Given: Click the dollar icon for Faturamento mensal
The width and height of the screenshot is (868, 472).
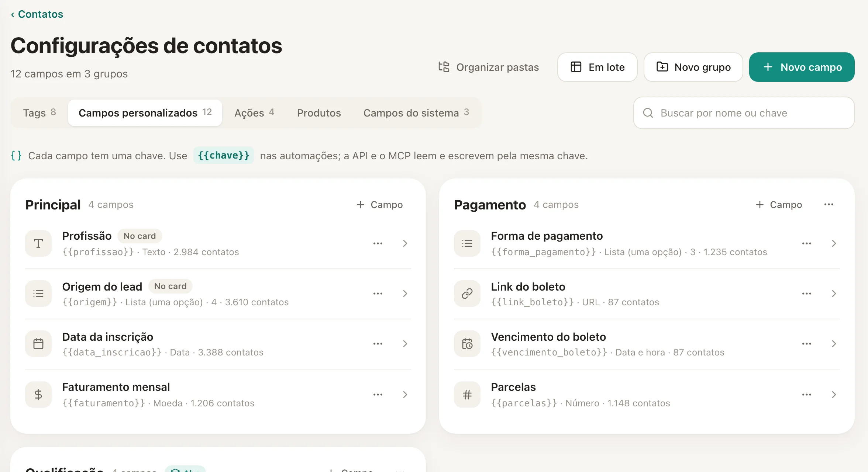Looking at the screenshot, I should 38,395.
